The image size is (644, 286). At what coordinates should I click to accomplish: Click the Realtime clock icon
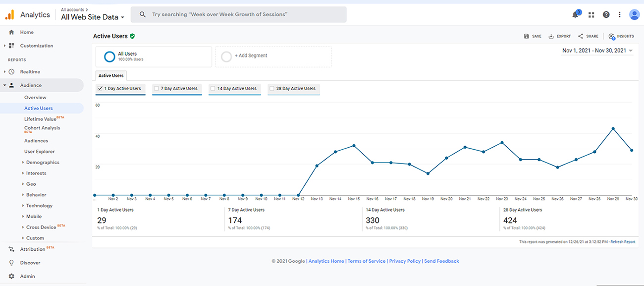coord(11,72)
